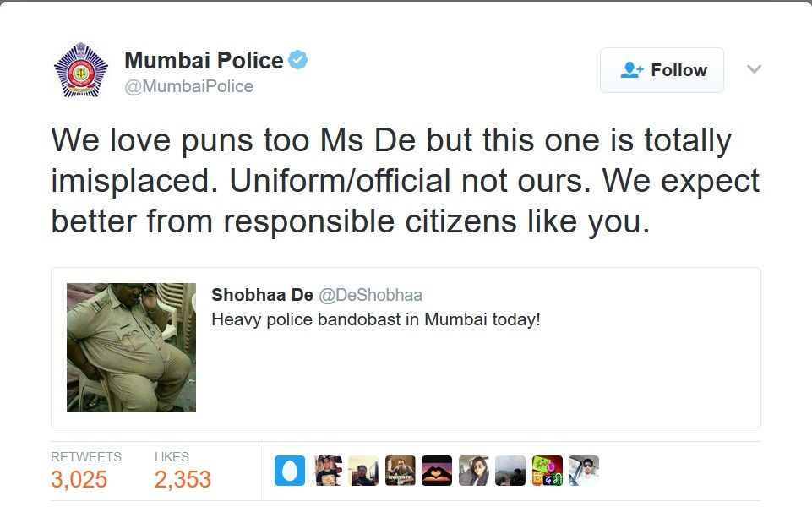812x507 pixels.
Task: Click the @DeShobhaa handle
Action: (370, 295)
